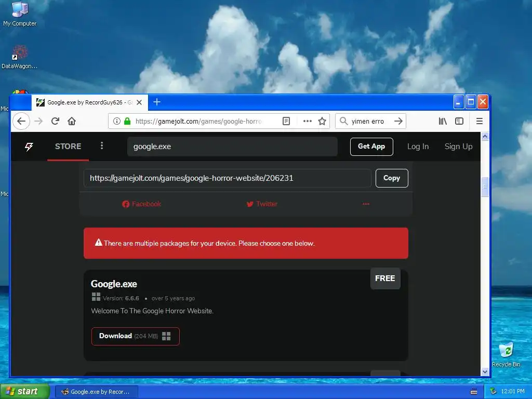Viewport: 532px width, 399px height.
Task: Open the Windows start menu
Action: point(24,392)
